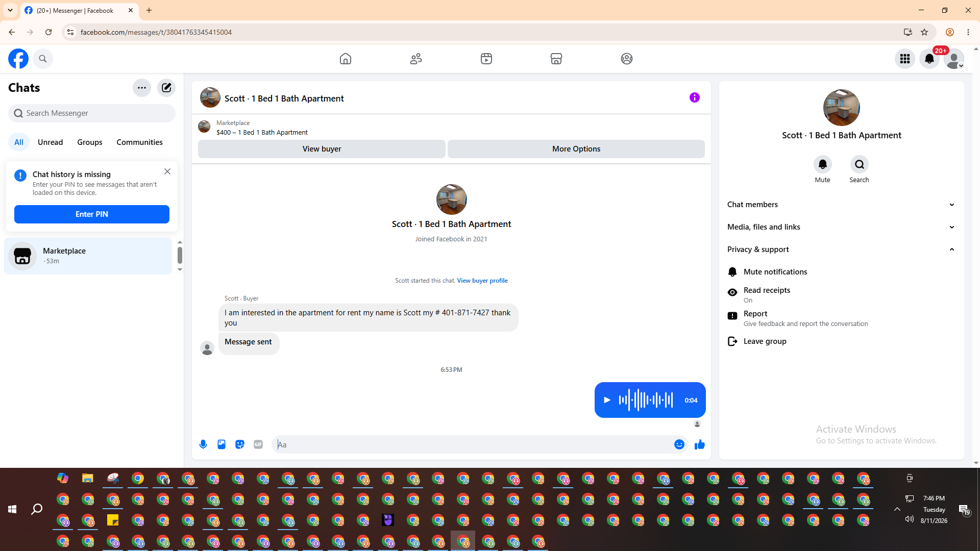The image size is (980, 551).
Task: Show hidden system tray icons chevron
Action: coord(897,509)
